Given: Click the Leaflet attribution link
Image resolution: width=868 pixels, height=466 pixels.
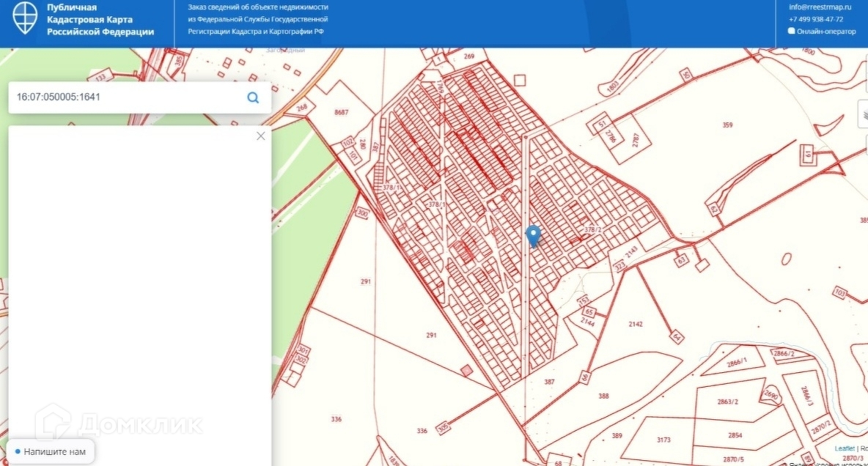Looking at the screenshot, I should pyautogui.click(x=845, y=448).
